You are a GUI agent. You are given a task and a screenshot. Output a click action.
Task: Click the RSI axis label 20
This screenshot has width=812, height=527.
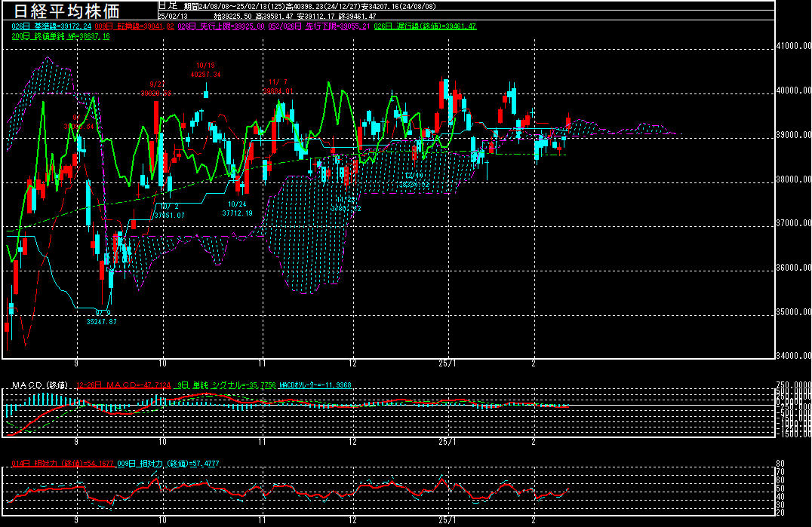point(780,513)
